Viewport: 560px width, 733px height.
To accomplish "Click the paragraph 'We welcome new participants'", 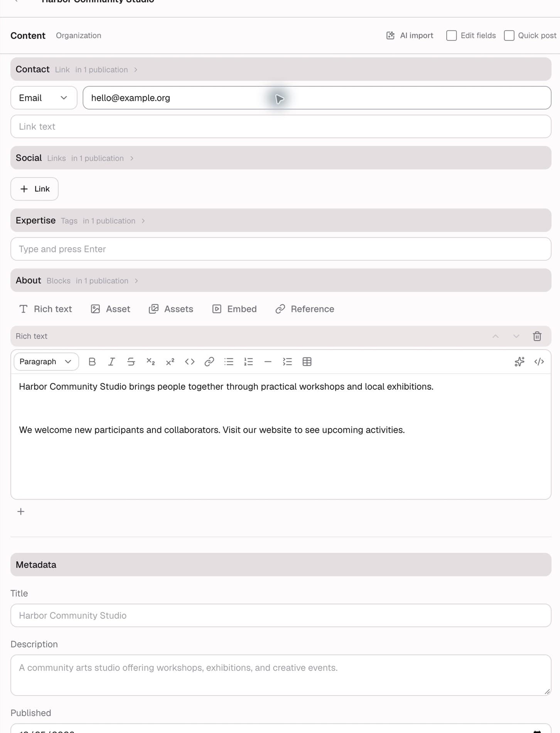I will point(212,430).
